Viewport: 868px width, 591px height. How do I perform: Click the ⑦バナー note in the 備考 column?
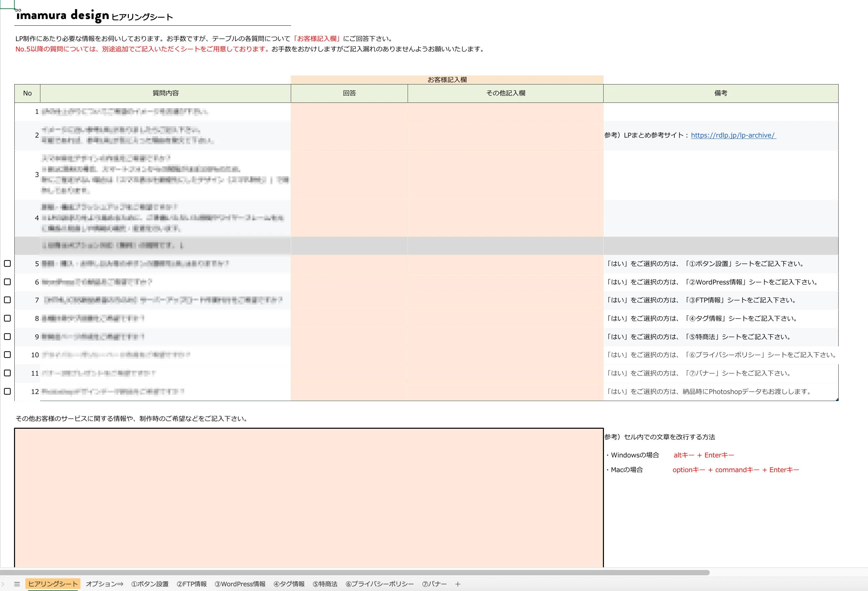(698, 373)
